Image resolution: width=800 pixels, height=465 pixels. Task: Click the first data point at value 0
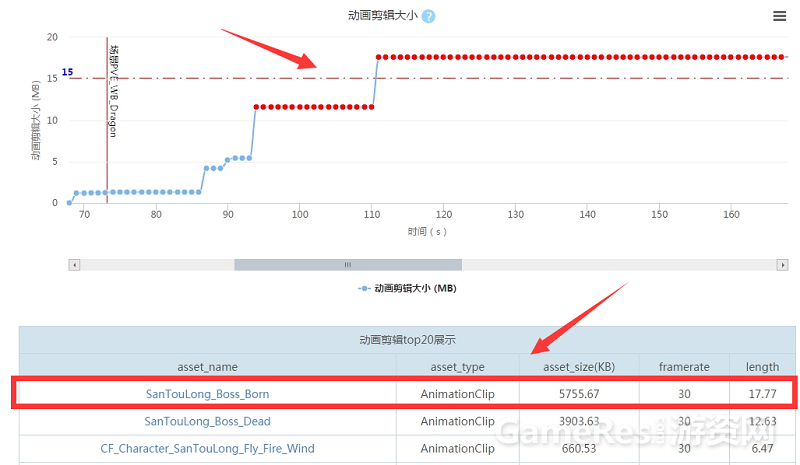click(69, 203)
